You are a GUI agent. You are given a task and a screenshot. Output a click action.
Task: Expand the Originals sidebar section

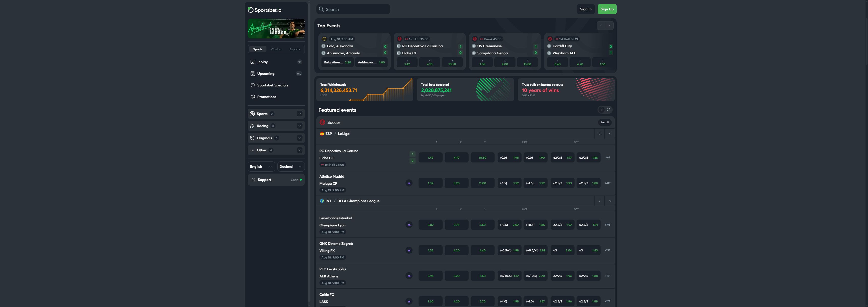(300, 138)
